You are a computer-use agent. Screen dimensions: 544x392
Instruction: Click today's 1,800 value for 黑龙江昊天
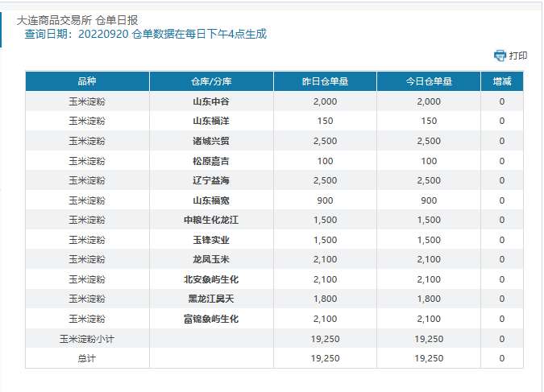429,299
